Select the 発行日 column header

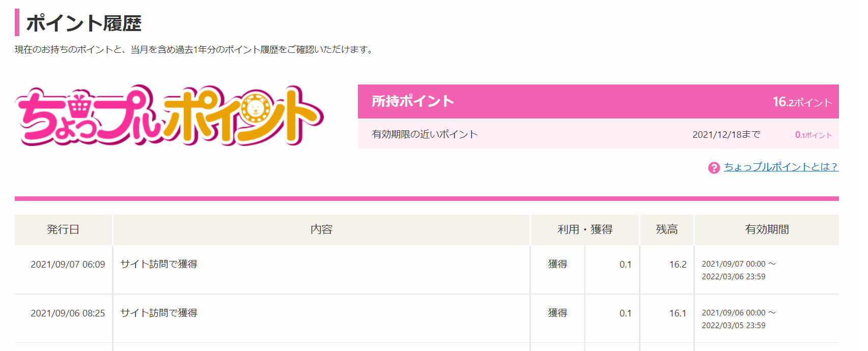click(x=63, y=230)
